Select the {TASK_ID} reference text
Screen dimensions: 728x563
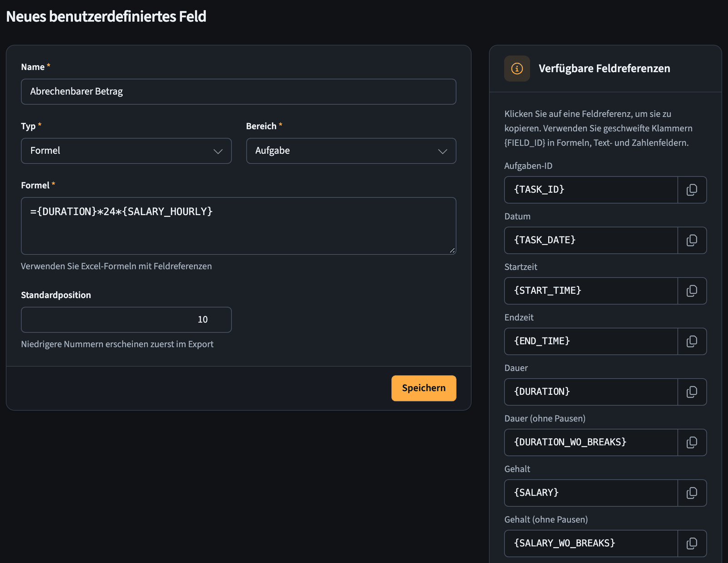tap(539, 190)
